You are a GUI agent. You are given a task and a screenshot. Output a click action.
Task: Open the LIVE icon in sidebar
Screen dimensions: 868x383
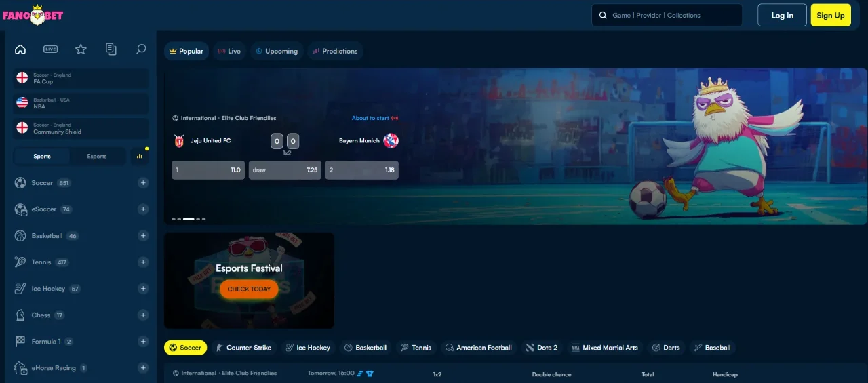50,49
